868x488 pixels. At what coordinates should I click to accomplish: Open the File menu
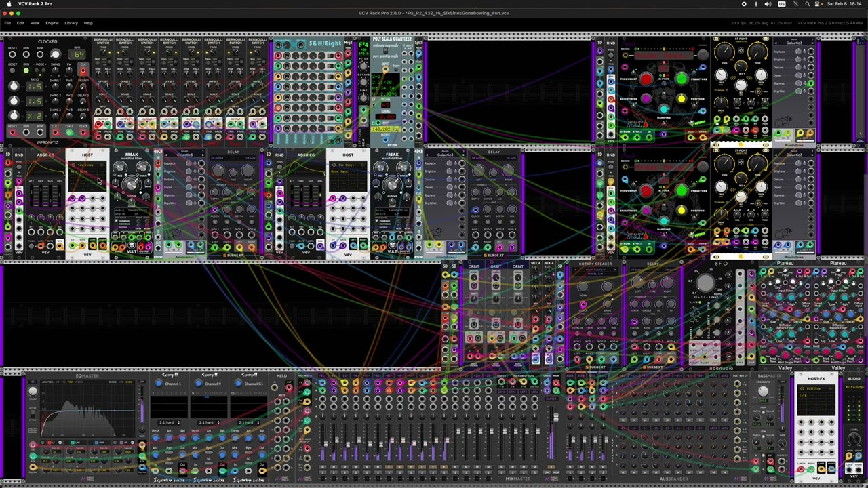tap(7, 23)
